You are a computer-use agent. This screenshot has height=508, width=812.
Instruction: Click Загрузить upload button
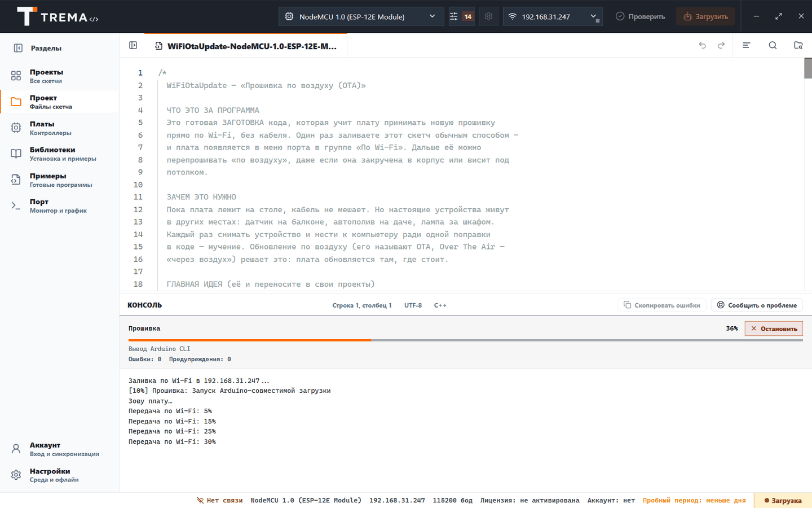click(x=705, y=16)
